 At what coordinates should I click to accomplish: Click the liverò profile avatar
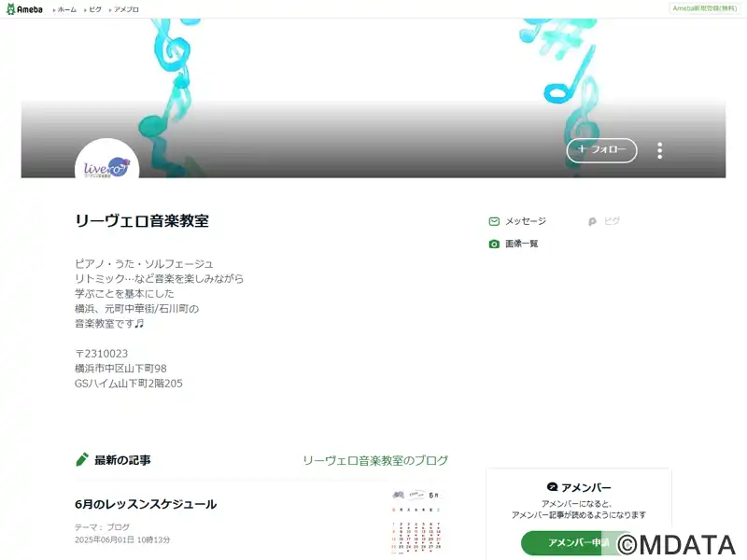(106, 160)
